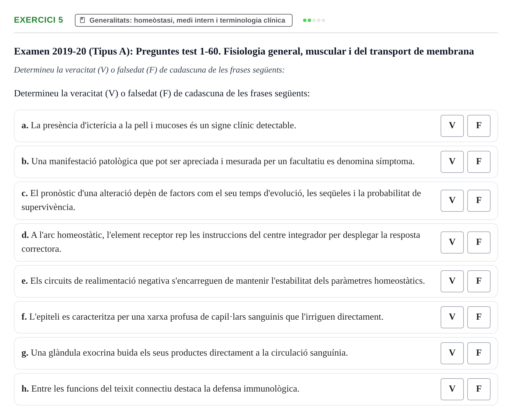
Task: Click statement c text about el pronòstic
Action: pos(221,200)
